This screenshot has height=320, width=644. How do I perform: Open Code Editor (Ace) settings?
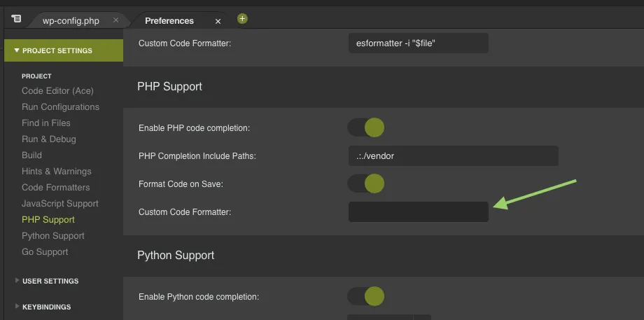click(x=57, y=90)
